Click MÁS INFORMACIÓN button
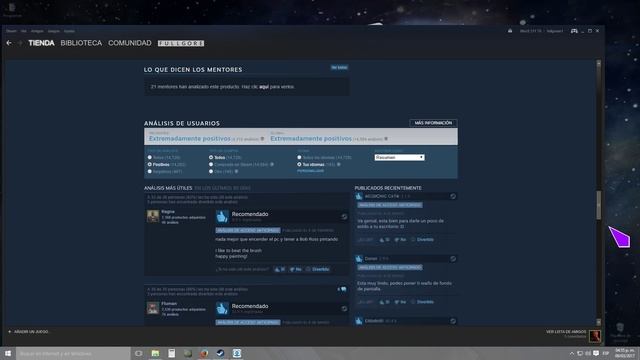The height and width of the screenshot is (360, 640). pyautogui.click(x=433, y=123)
